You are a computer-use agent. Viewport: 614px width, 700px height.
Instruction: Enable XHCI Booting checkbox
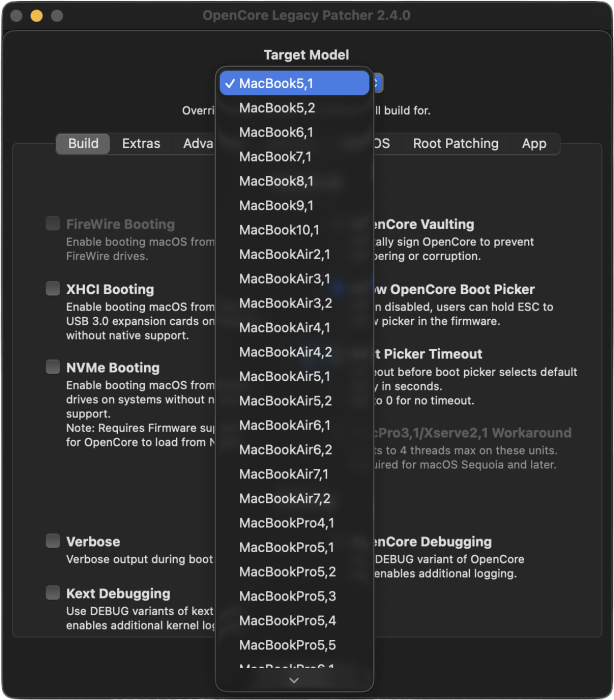(x=53, y=288)
